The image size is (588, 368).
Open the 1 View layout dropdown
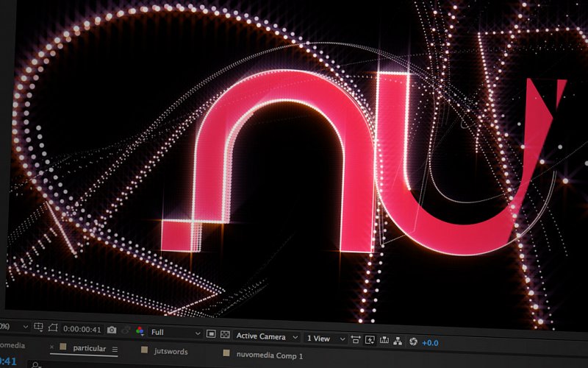[326, 339]
